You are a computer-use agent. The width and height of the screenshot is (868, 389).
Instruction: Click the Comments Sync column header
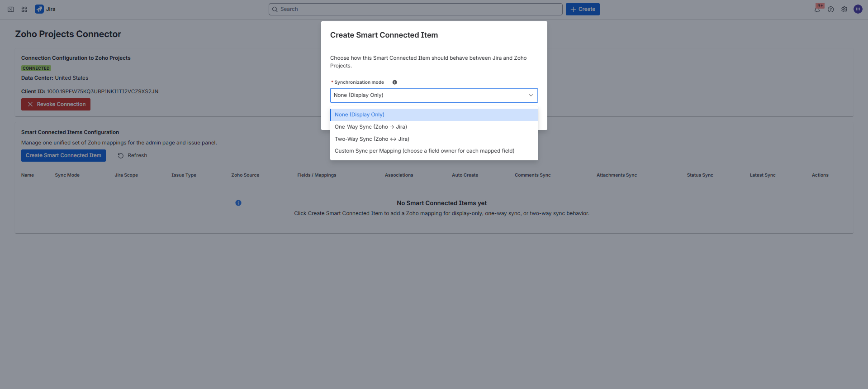click(x=533, y=175)
